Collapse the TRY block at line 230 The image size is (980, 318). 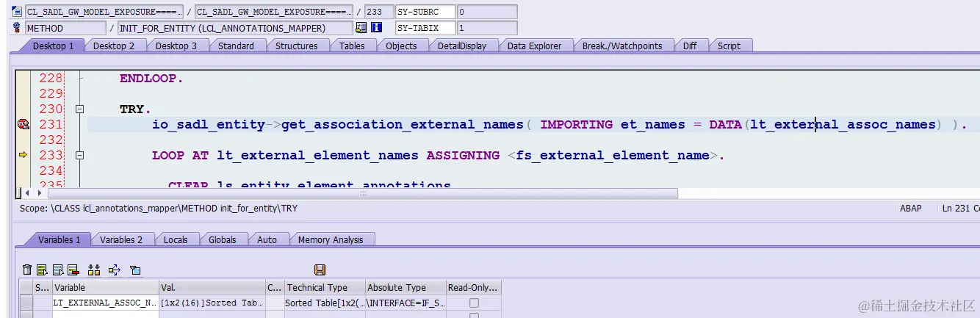[x=79, y=109]
